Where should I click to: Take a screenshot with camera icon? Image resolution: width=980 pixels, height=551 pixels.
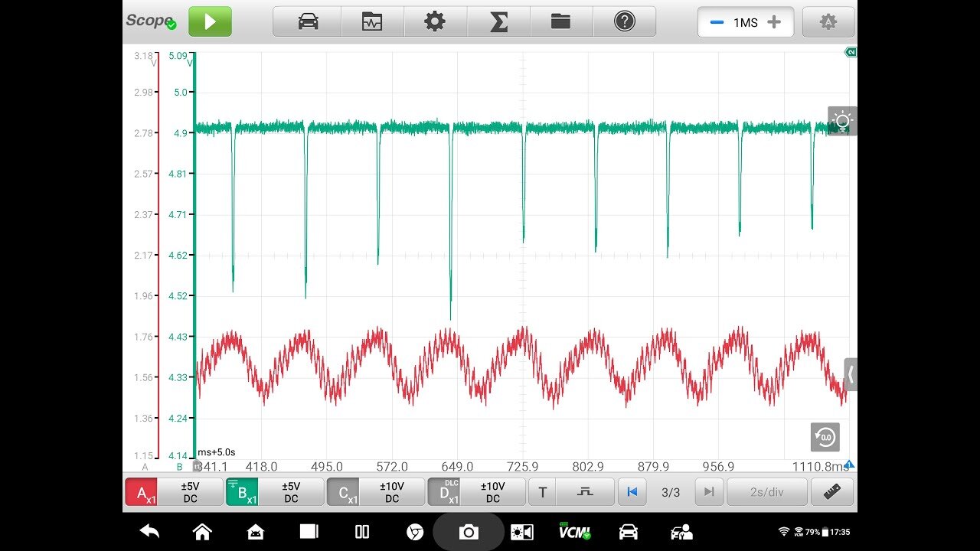tap(469, 532)
